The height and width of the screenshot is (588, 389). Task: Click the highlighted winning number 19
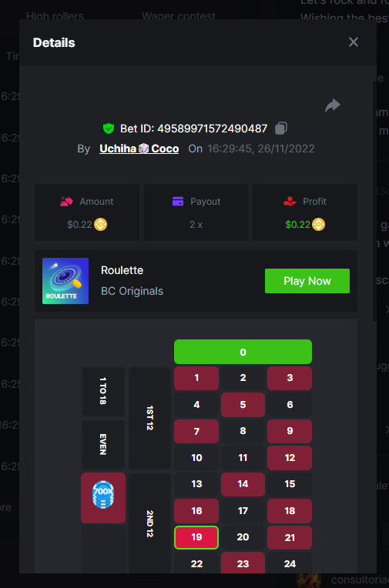coord(196,537)
